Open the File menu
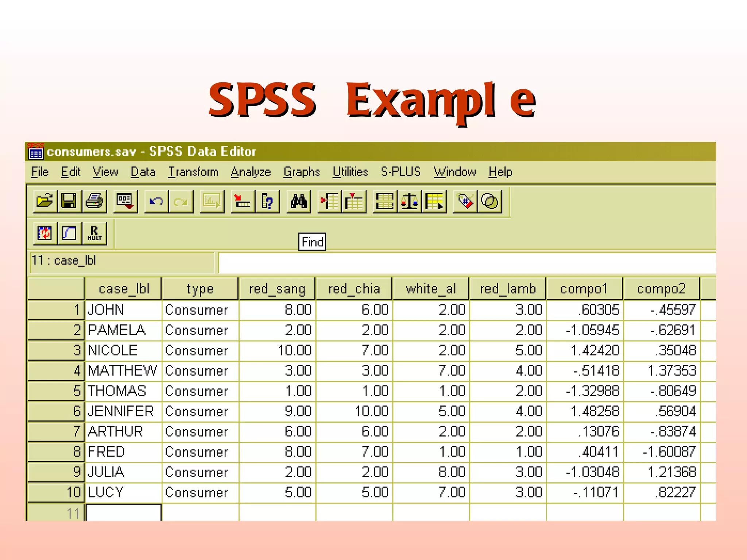Image resolution: width=747 pixels, height=560 pixels. (40, 172)
